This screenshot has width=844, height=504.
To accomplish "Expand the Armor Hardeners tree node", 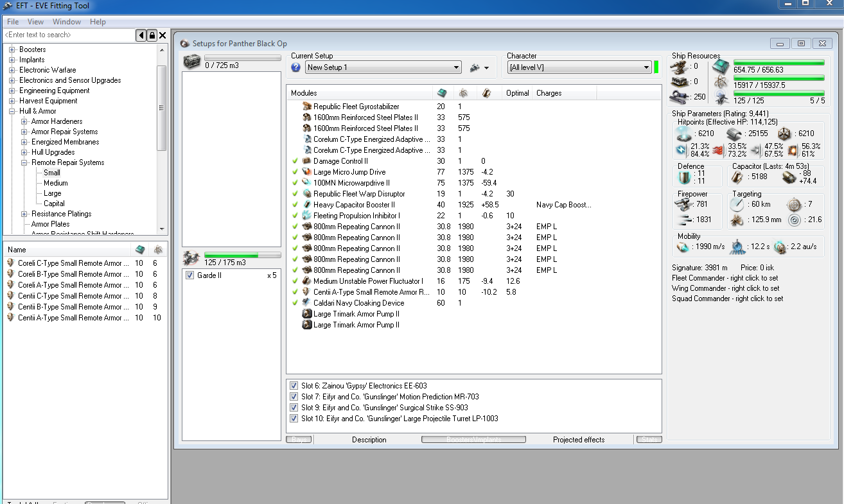I will coord(24,121).
